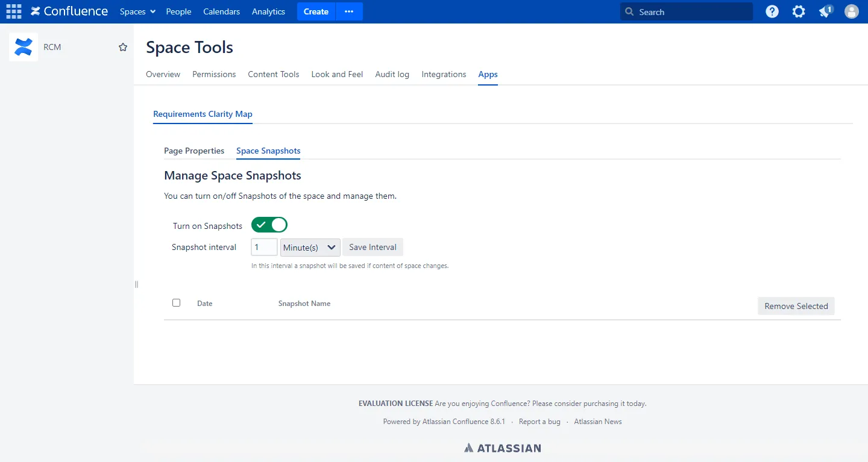Image resolution: width=868 pixels, height=462 pixels.
Task: Open the settings gear icon
Action: (x=799, y=11)
